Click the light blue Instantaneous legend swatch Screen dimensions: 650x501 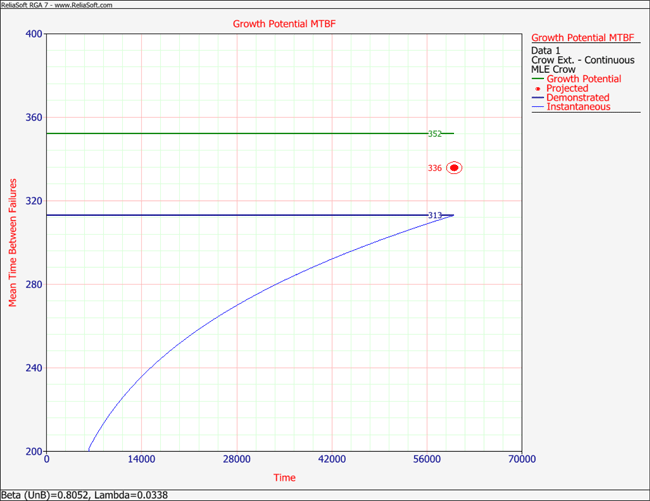538,107
